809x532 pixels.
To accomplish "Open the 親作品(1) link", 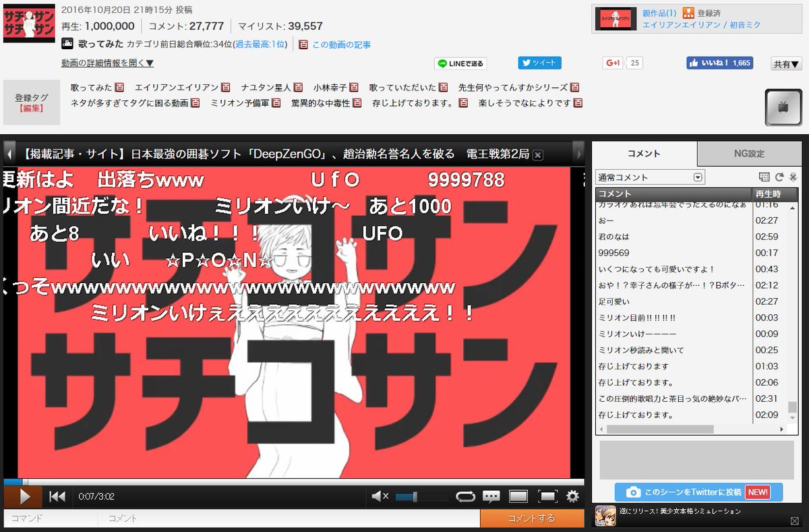I will click(x=659, y=13).
